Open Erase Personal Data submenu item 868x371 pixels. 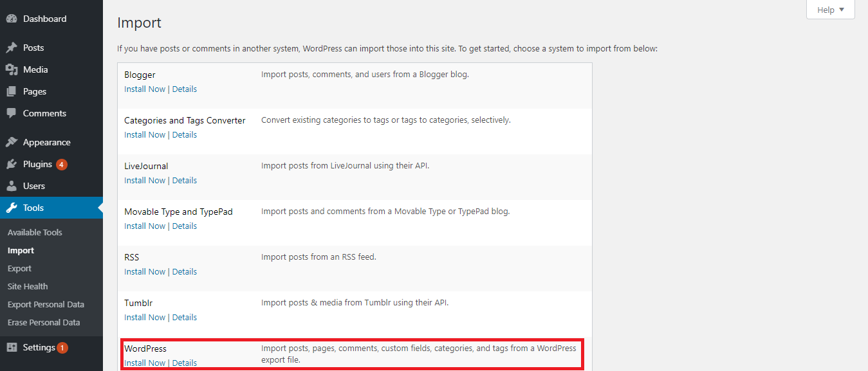tap(44, 322)
